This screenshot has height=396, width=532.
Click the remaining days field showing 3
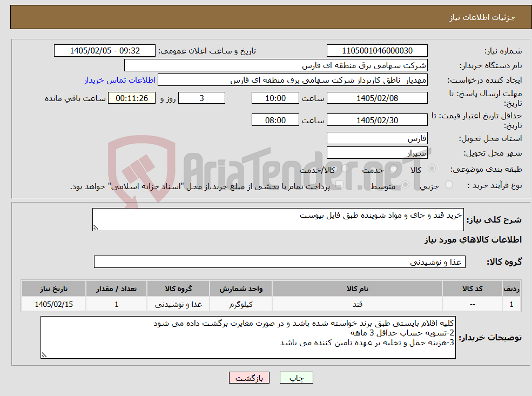click(x=201, y=98)
